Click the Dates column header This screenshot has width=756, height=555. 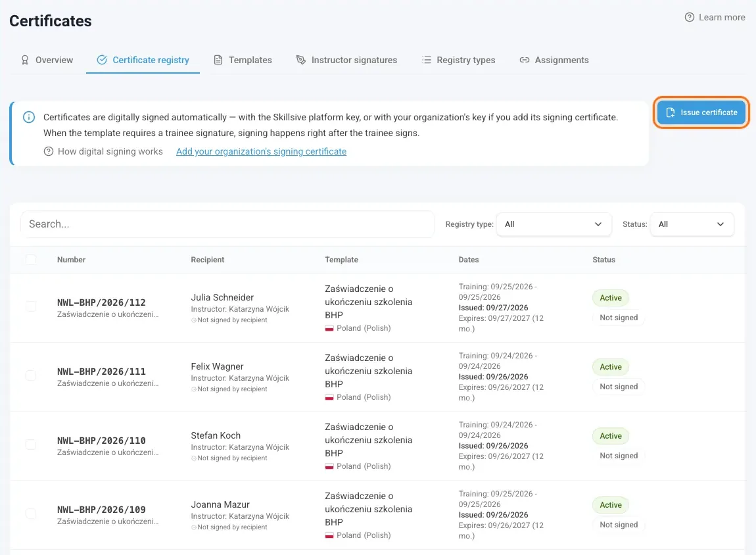[469, 260]
